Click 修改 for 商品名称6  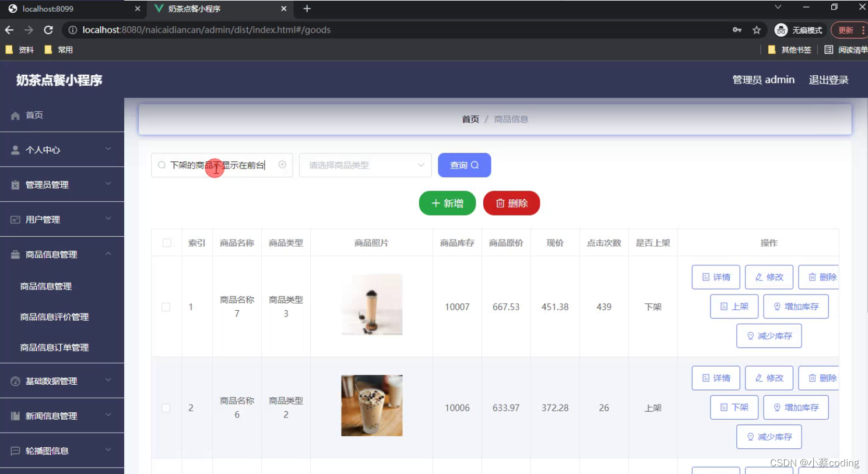[x=769, y=378]
